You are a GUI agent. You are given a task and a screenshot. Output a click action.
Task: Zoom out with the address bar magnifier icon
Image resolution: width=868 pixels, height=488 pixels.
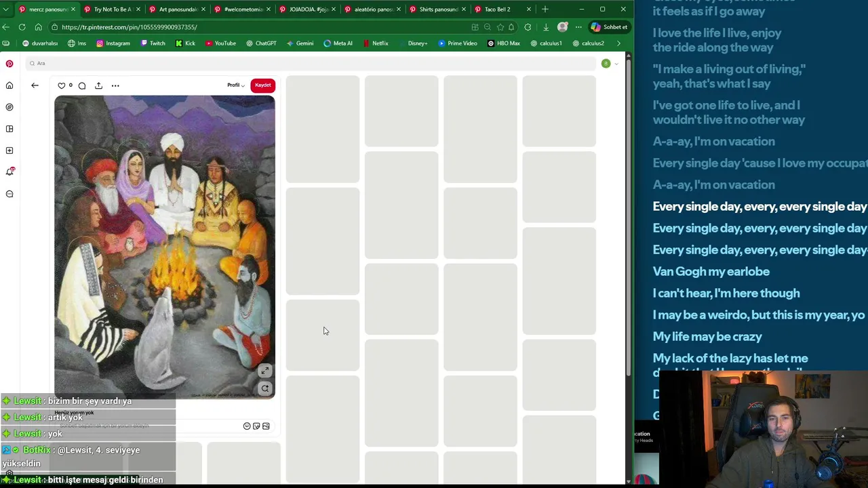coord(488,27)
